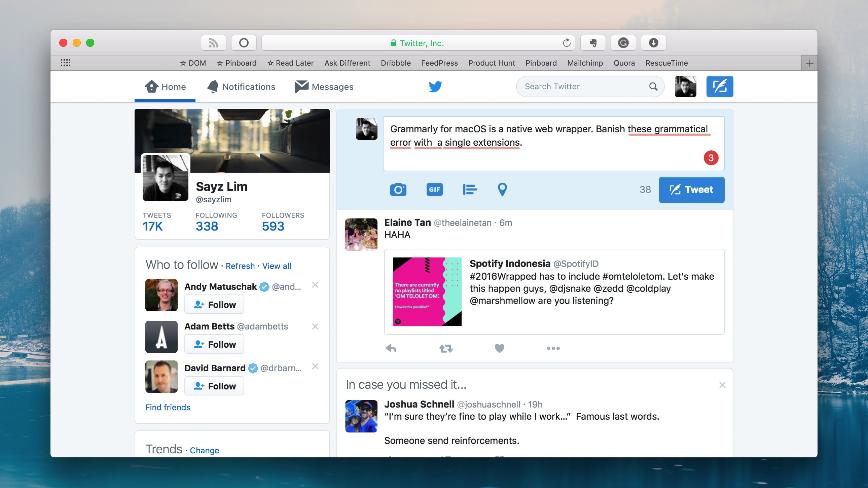Click the Grammarly extension toolbar icon

[x=623, y=43]
